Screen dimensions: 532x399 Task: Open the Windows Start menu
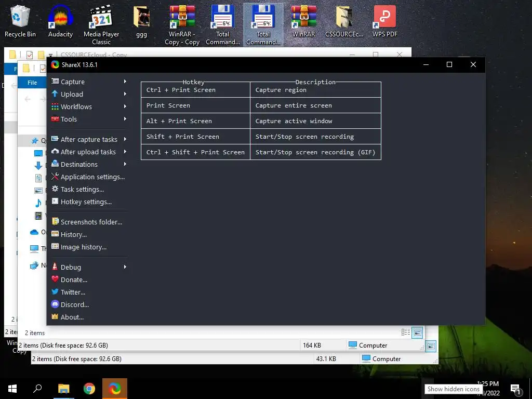coord(12,389)
